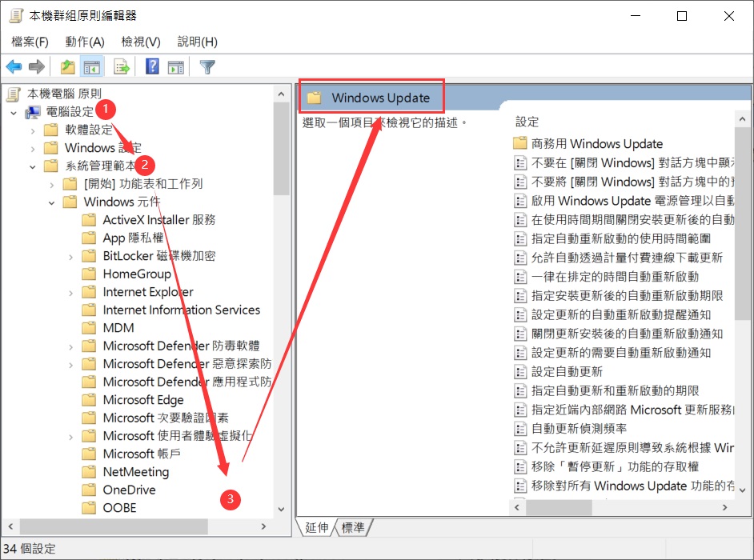Select Microsoft 帳戶 tree item
Viewport: 754px width, 560px height.
(142, 454)
